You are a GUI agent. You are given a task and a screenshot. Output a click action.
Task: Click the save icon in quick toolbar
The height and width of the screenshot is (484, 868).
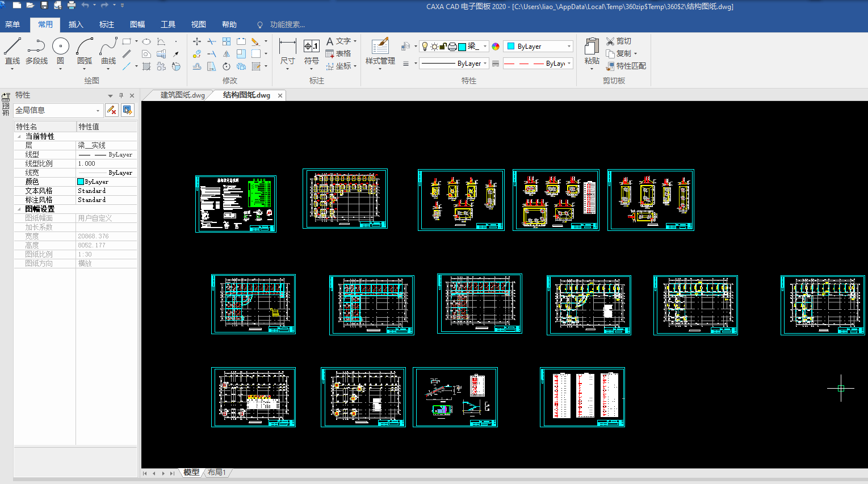coord(44,5)
